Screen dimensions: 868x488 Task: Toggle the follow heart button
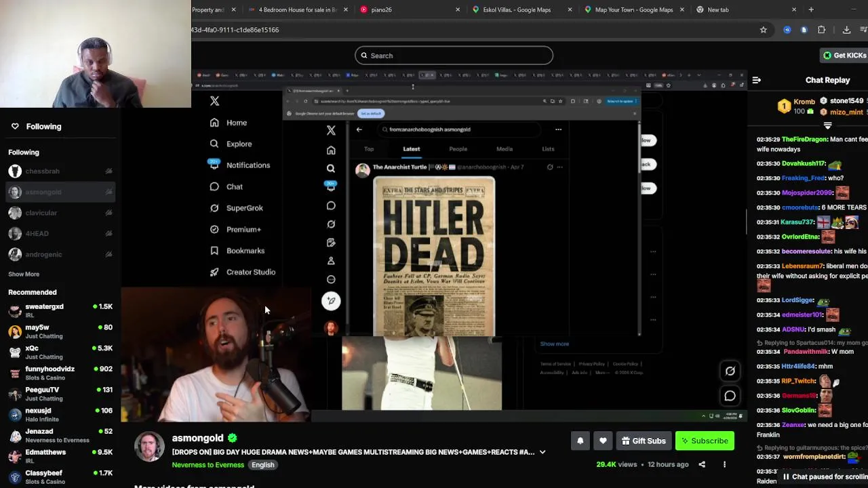pos(603,441)
